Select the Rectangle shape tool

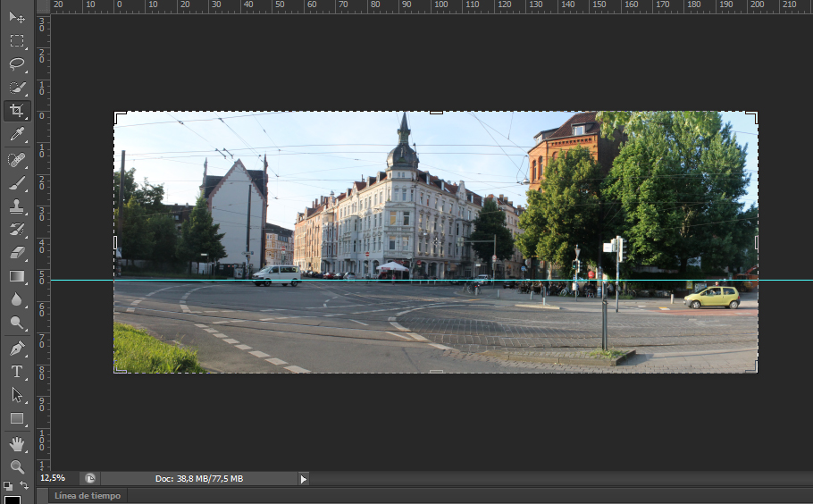tap(17, 418)
